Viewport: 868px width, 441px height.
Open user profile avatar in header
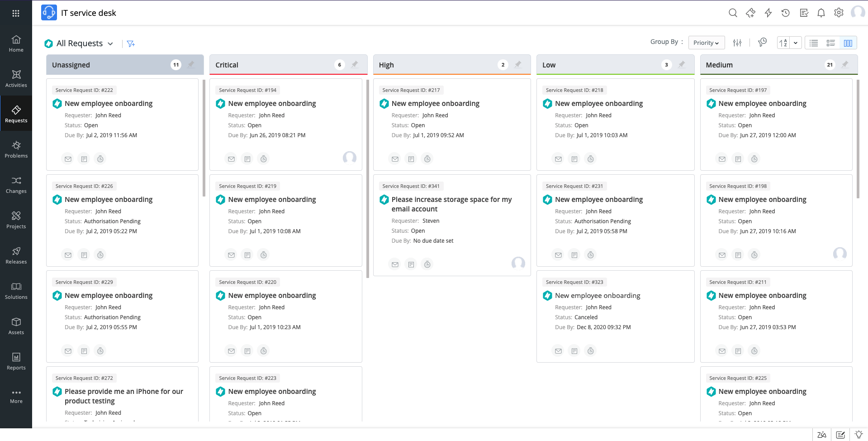click(858, 12)
